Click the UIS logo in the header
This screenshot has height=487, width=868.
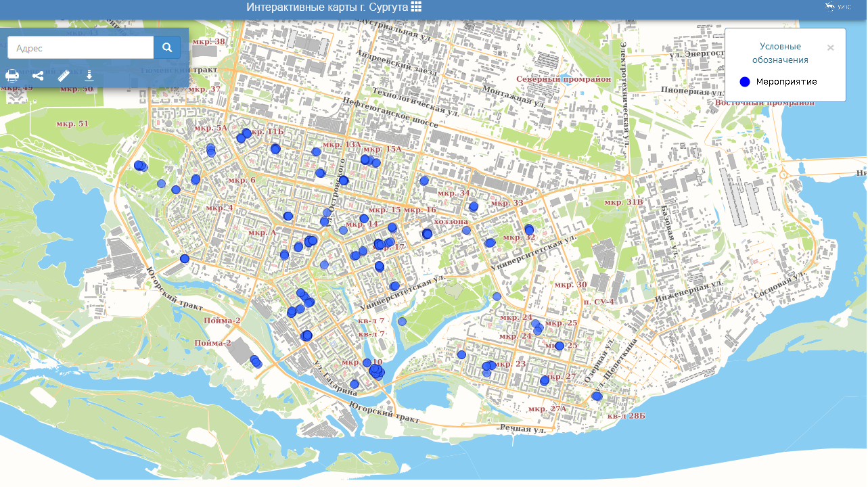[838, 7]
